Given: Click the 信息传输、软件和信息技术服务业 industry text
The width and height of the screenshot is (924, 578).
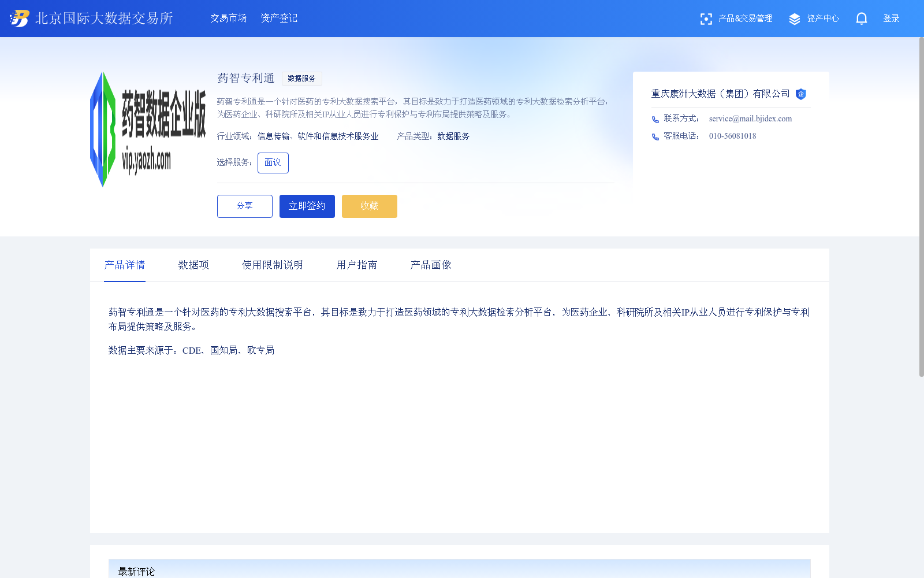Looking at the screenshot, I should [318, 136].
